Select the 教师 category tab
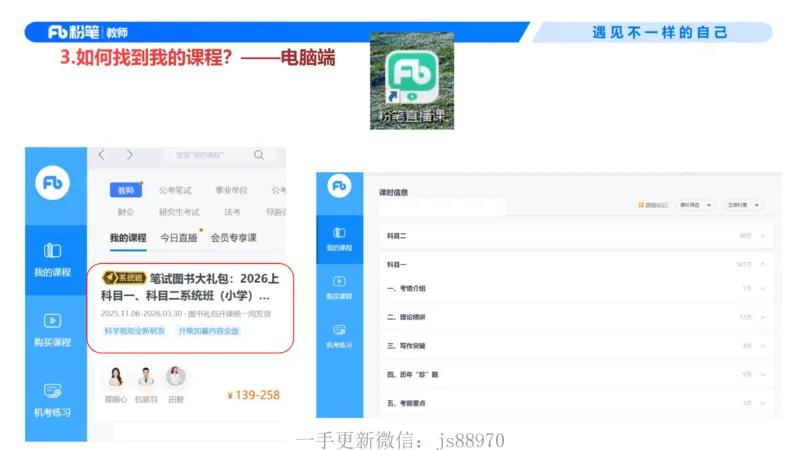Screen dimensions: 800x450 126,190
